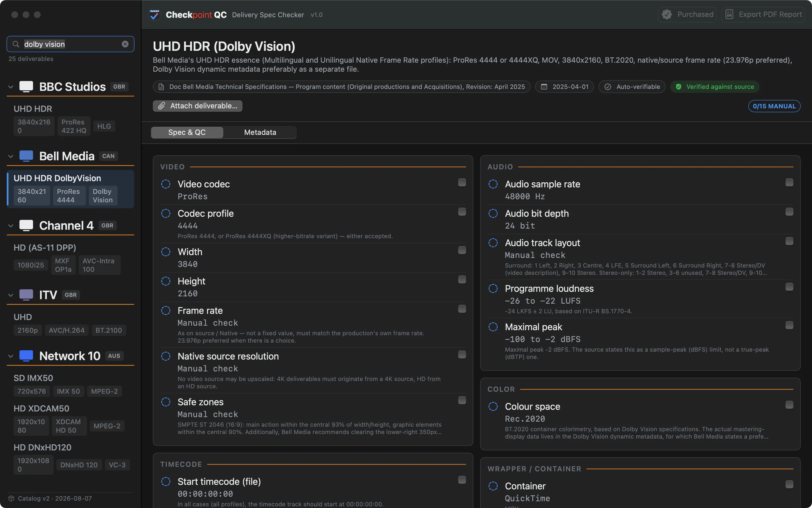
Task: Open SD IMX50 deliverable
Action: (x=70, y=385)
